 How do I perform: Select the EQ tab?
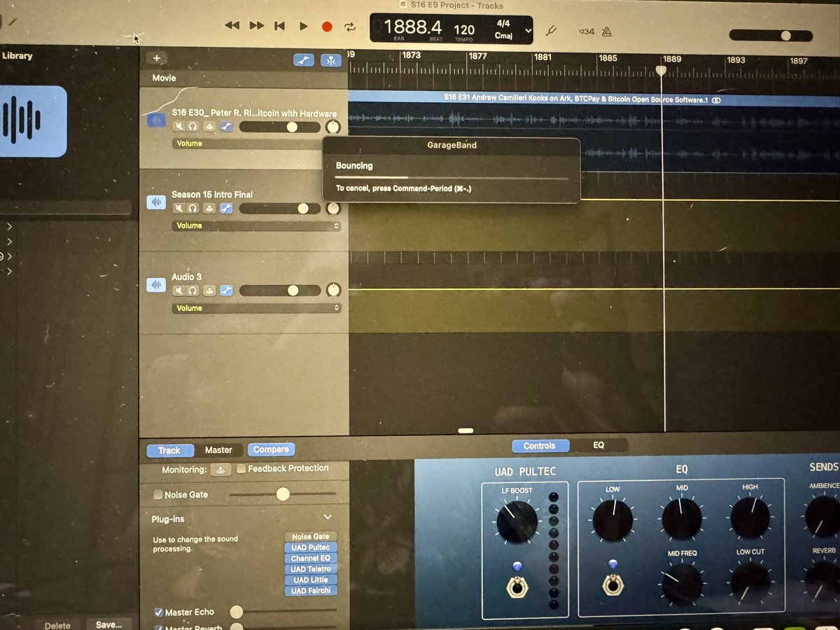pyautogui.click(x=598, y=445)
